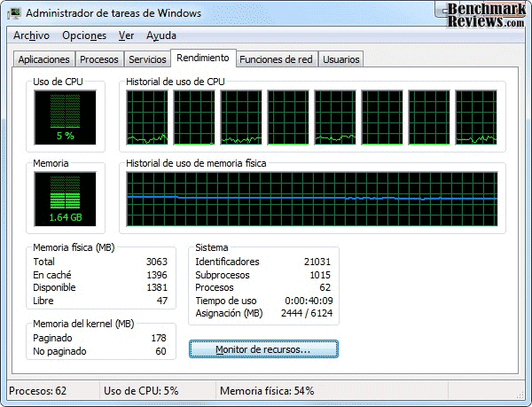
Task: Click the Asignación value 2444 / 6124
Action: point(307,313)
